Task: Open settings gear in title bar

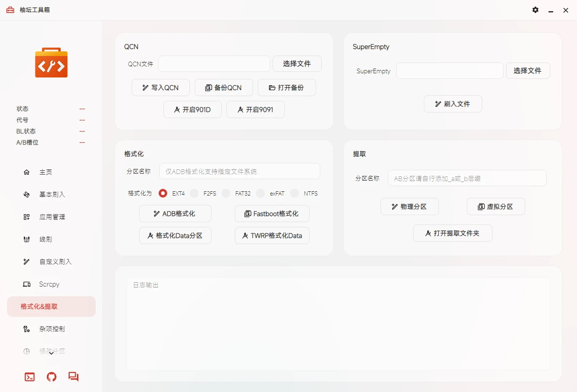Action: [x=535, y=10]
